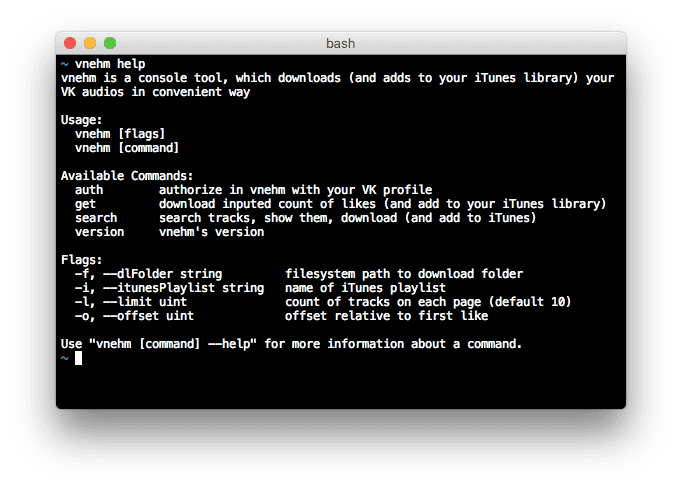Viewport: 682px width, 489px height.
Task: Click 'authorize in vnehm with your VK profile'
Action: pos(295,190)
